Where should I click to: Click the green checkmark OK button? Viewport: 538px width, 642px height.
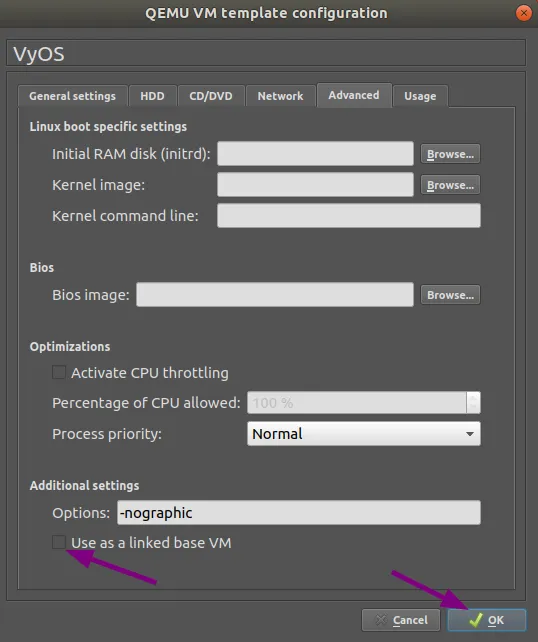pyautogui.click(x=487, y=620)
